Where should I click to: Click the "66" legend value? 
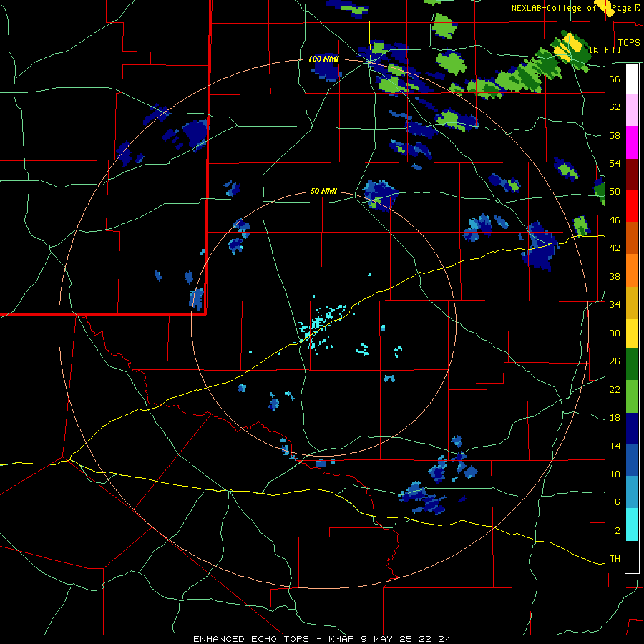coord(615,79)
